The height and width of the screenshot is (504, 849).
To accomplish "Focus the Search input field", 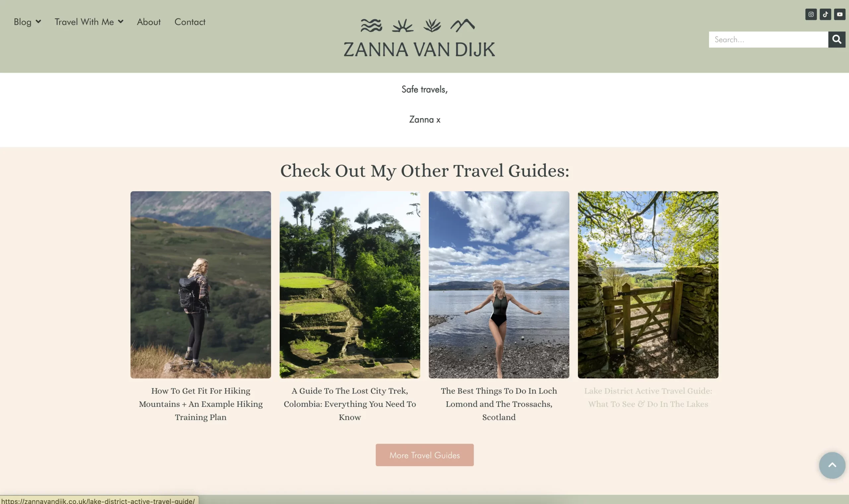I will (x=768, y=39).
